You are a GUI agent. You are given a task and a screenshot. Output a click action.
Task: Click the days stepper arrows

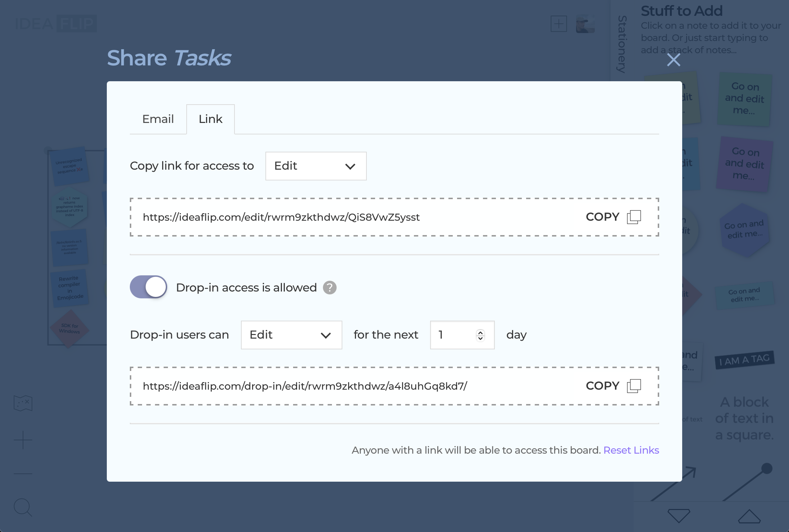[x=480, y=335]
